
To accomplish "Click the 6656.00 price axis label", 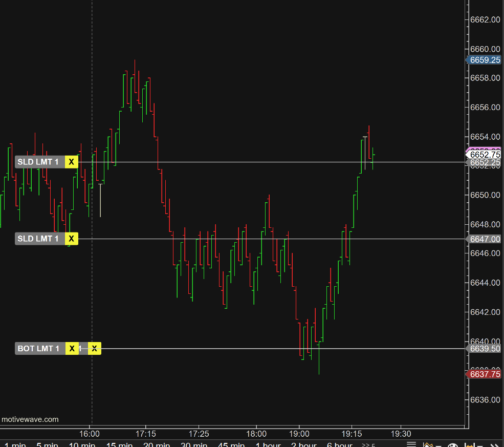I will [485, 107].
